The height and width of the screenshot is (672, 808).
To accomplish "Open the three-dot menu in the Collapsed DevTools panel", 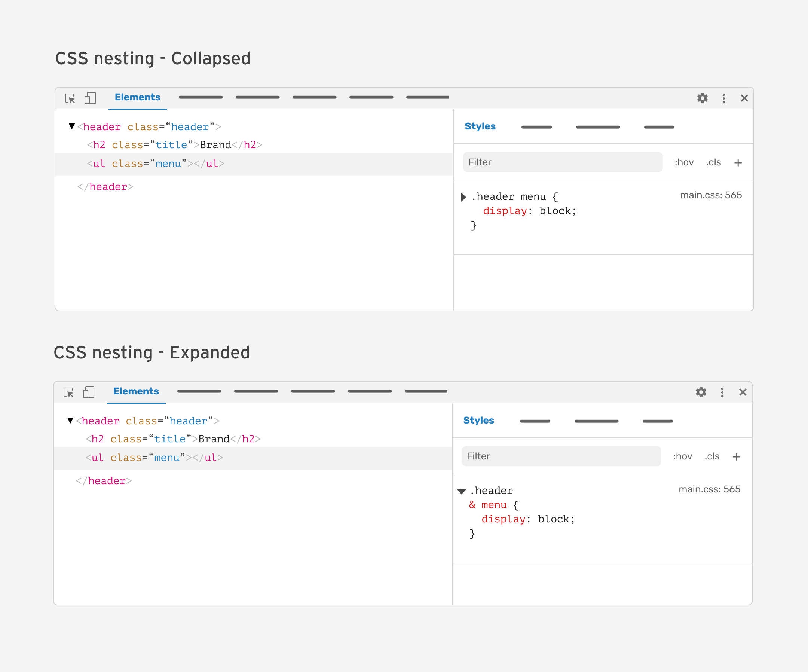I will (x=723, y=98).
